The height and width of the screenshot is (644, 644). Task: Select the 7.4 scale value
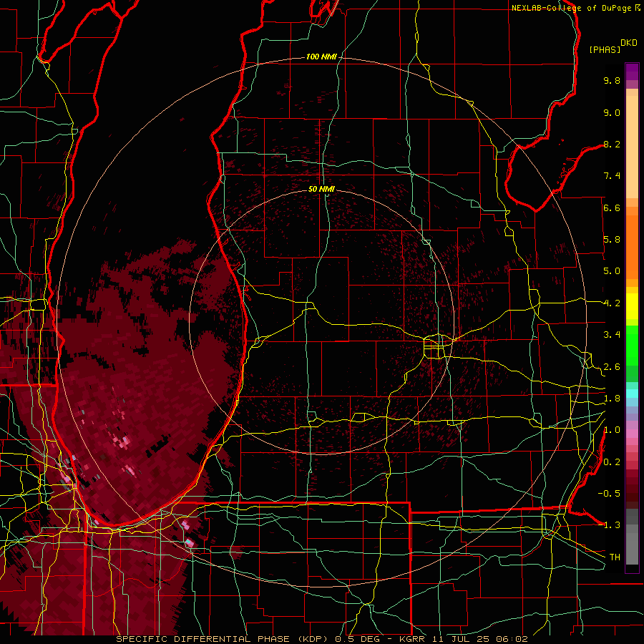[x=612, y=176]
